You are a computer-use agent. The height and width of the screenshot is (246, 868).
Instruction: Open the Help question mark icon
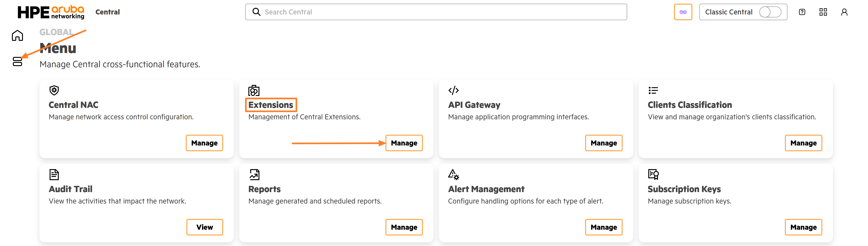click(x=802, y=12)
